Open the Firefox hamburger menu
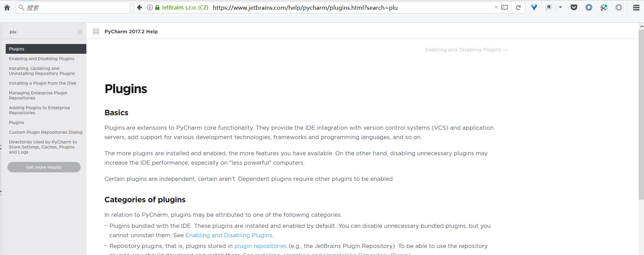This screenshot has height=255, width=644. pyautogui.click(x=636, y=7)
